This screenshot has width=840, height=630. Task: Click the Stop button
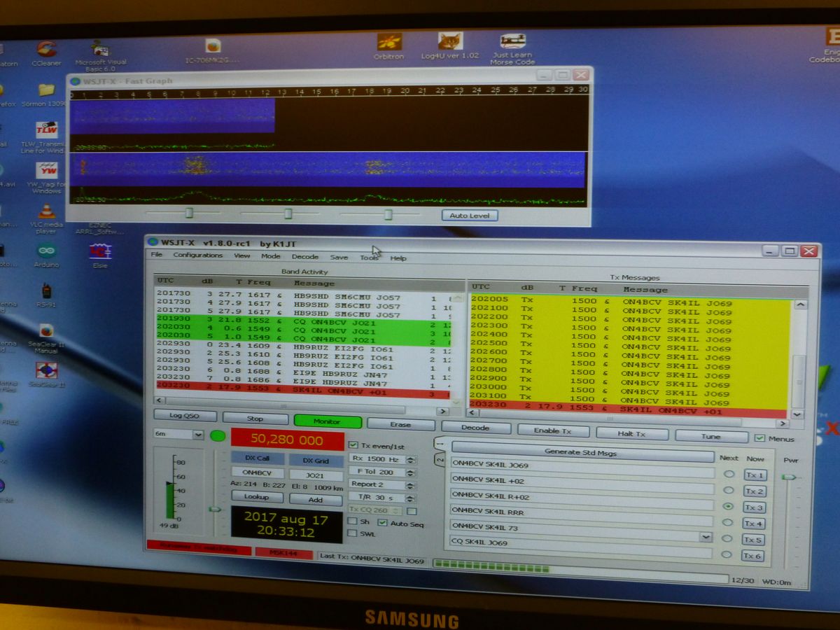coord(255,419)
